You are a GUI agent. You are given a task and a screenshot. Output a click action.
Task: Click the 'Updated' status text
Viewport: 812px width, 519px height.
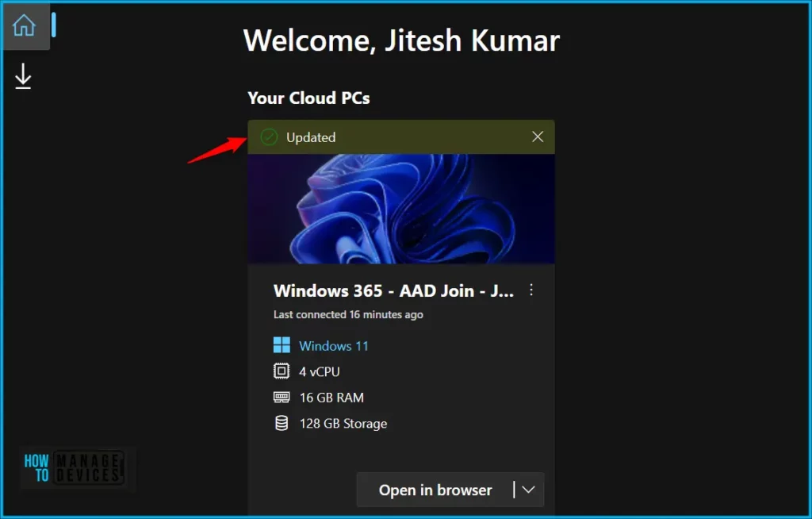tap(311, 137)
